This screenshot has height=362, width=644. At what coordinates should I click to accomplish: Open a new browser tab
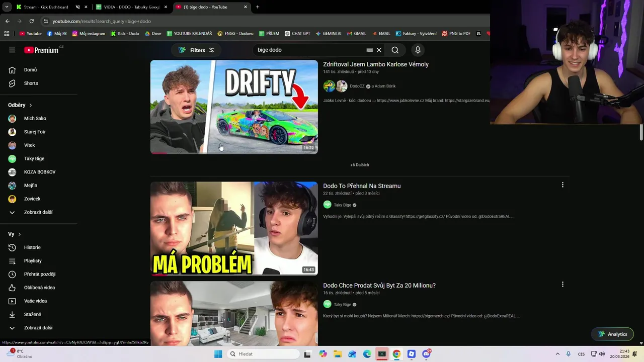click(258, 7)
